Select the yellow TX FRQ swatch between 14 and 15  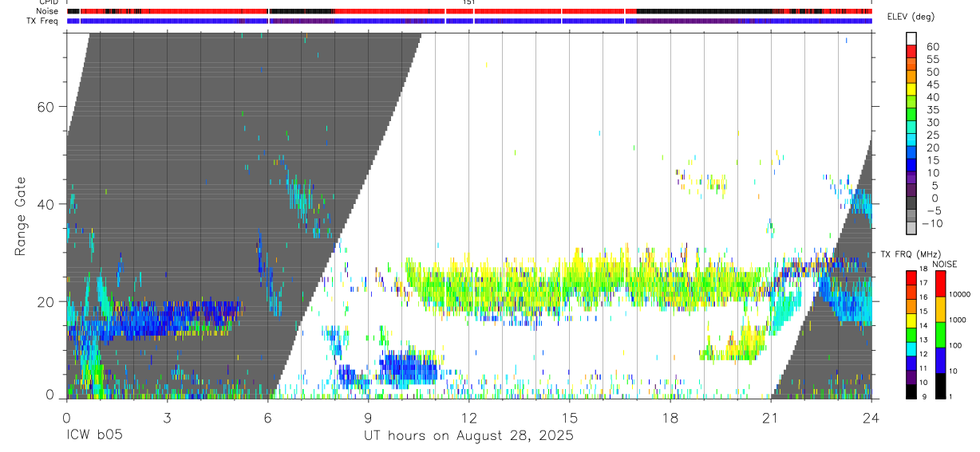911,320
